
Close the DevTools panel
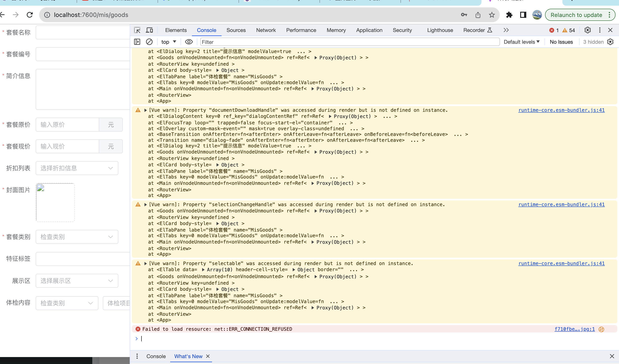point(610,30)
